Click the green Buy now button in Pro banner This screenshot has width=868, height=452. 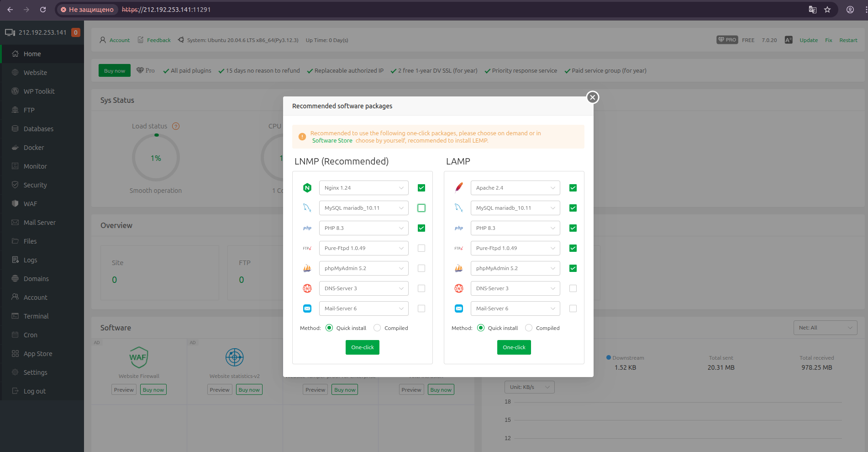tap(115, 70)
